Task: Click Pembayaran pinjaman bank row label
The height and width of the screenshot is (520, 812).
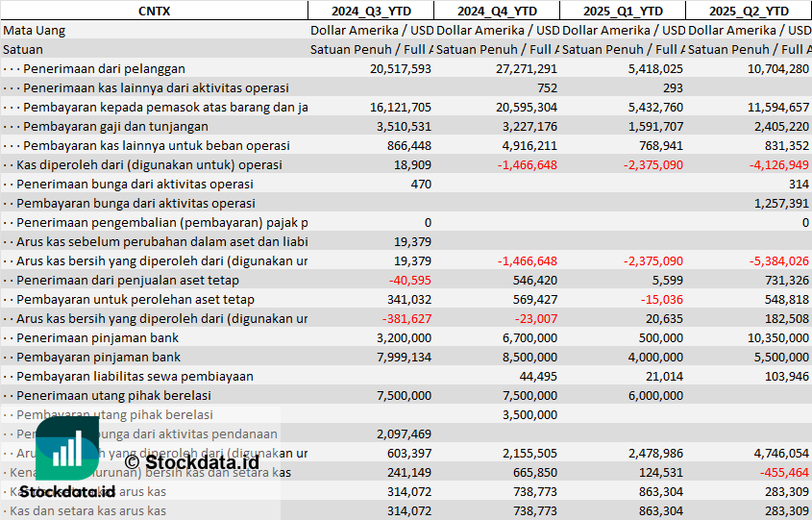Action: [x=98, y=358]
